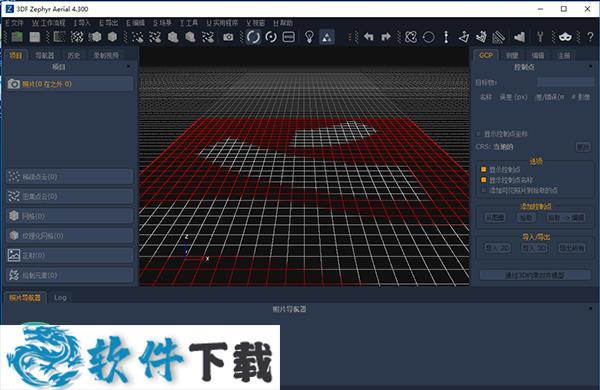Click the dense point cloud row icon
The image size is (600, 390).
tap(14, 196)
